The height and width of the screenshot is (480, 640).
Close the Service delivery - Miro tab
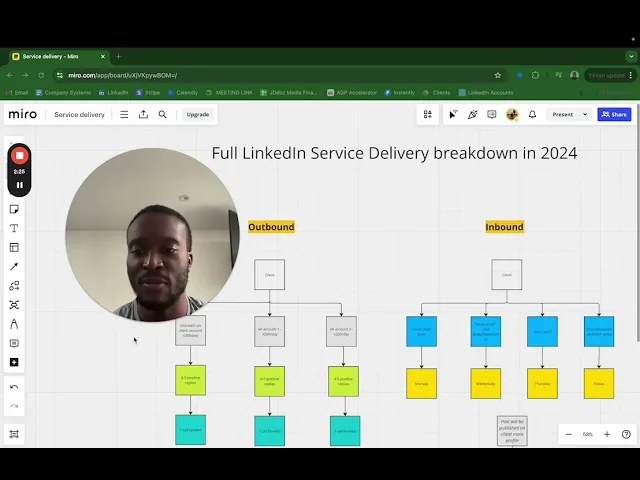pyautogui.click(x=103, y=57)
